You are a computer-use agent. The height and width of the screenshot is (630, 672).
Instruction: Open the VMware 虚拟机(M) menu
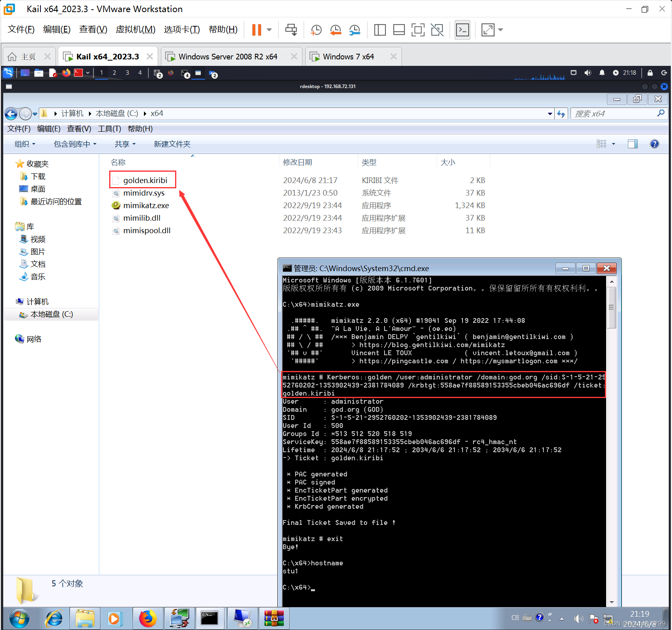tap(135, 29)
